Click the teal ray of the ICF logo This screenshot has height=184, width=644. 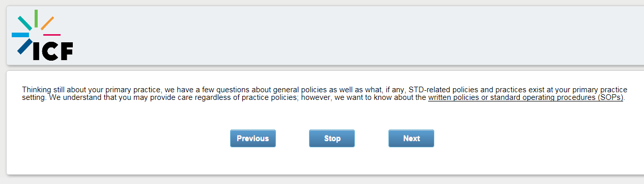[x=24, y=22]
